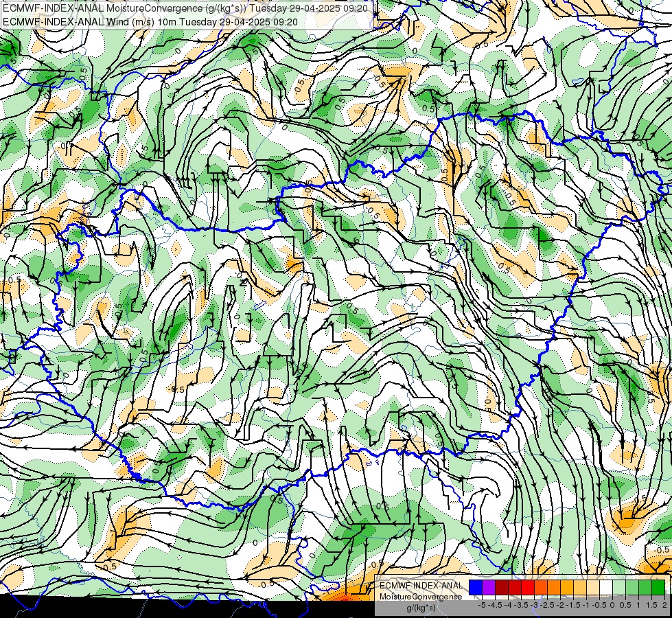
Task: Click the -4.5 value on the legend scale
Action: (x=495, y=605)
